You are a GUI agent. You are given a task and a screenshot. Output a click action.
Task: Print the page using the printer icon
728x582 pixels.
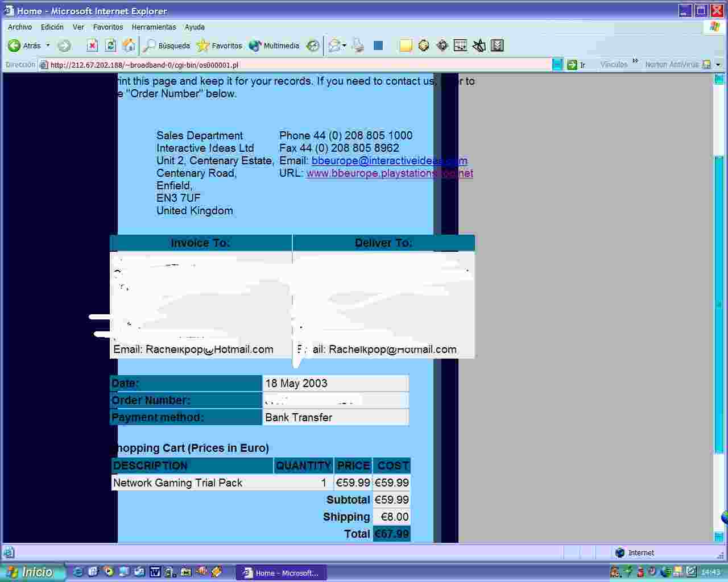(358, 45)
